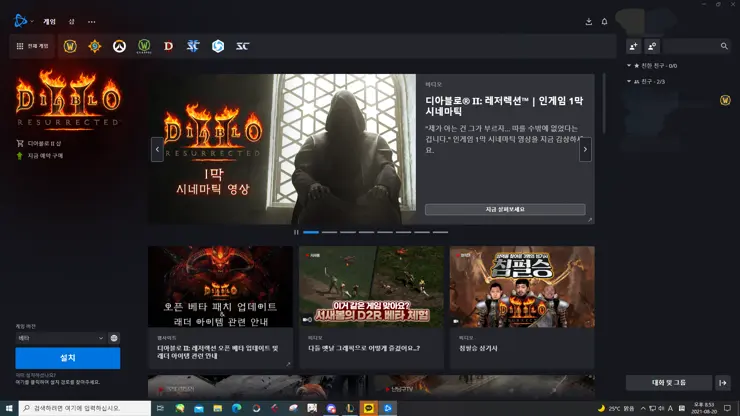Image resolution: width=740 pixels, height=416 pixels.
Task: Select the Hearthstone icon in games bar
Action: tap(95, 46)
